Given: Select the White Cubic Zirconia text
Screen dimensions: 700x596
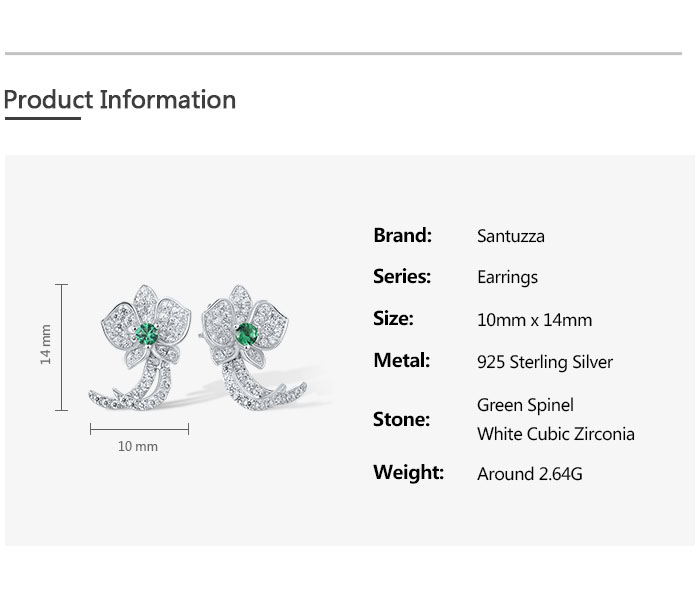Looking at the screenshot, I should click(x=556, y=434).
